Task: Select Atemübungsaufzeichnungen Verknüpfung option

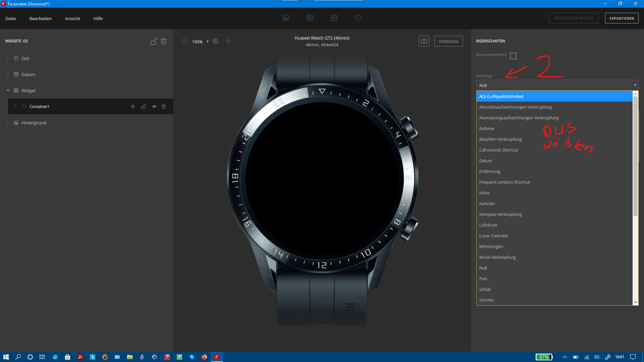Action: (554, 118)
